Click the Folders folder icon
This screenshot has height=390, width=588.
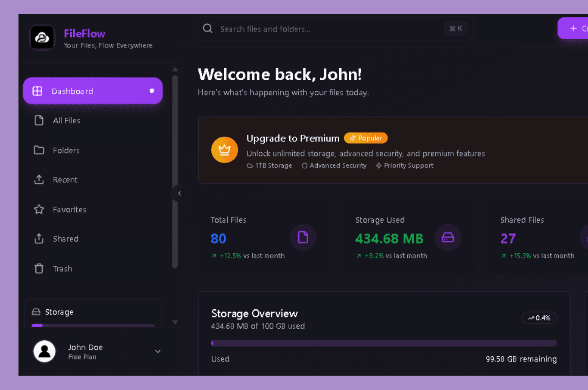[39, 150]
